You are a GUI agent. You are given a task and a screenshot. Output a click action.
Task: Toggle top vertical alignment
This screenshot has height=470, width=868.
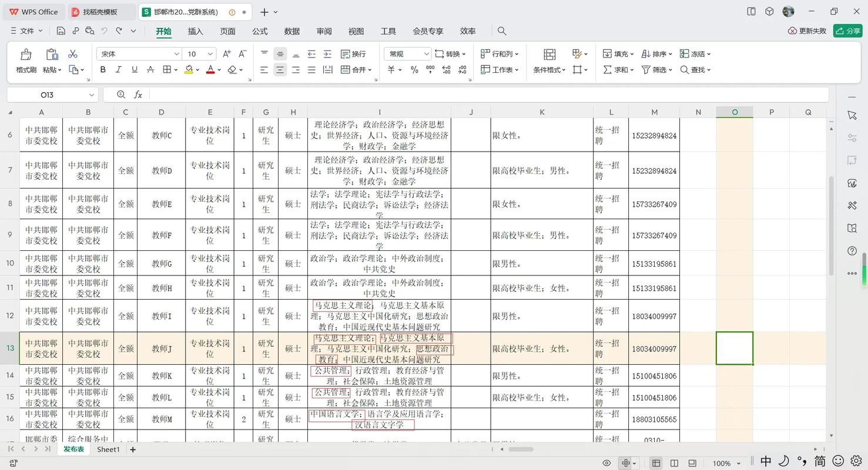point(264,54)
